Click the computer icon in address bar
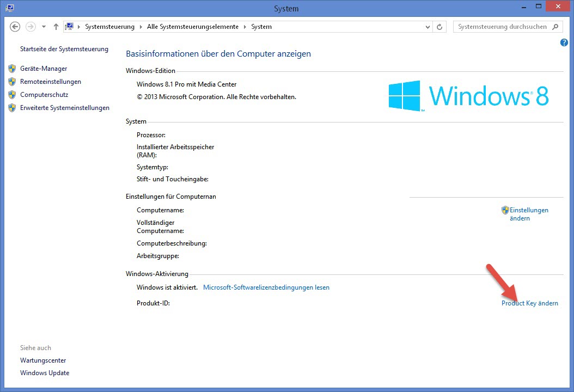 point(69,26)
